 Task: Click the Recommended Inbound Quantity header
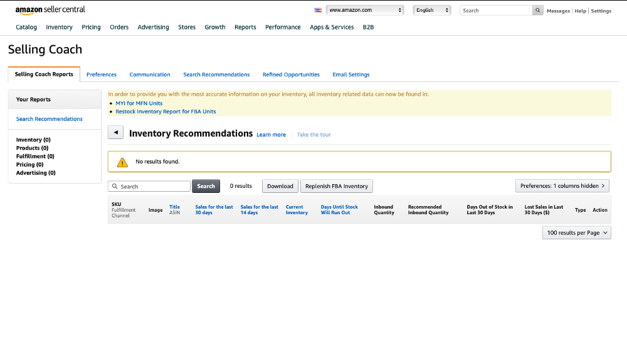[428, 210]
